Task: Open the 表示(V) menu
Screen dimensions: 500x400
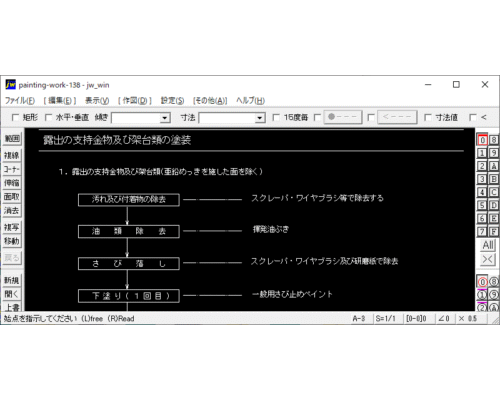Action: 97,100
